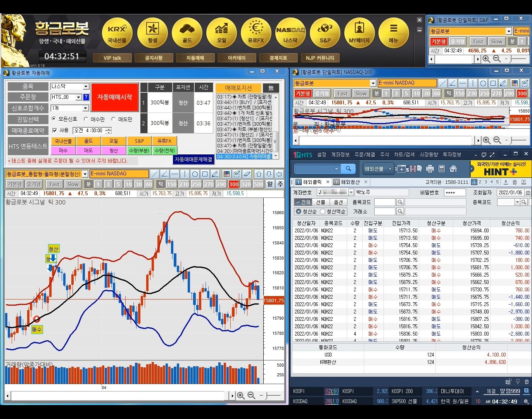
Task: Click 경제지표 button
Action: [x=278, y=58]
